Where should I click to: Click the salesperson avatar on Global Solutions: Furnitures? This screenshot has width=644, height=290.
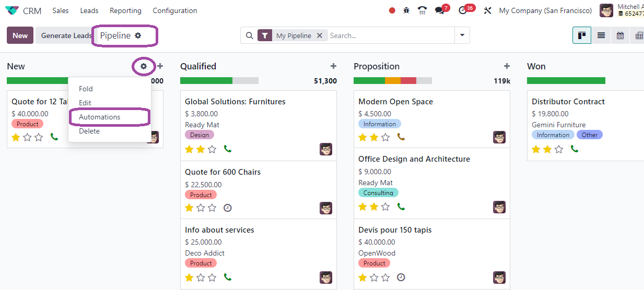(x=326, y=149)
